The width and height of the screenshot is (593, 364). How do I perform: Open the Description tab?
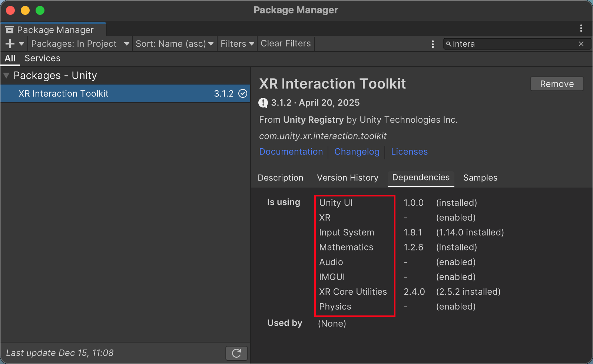[280, 178]
